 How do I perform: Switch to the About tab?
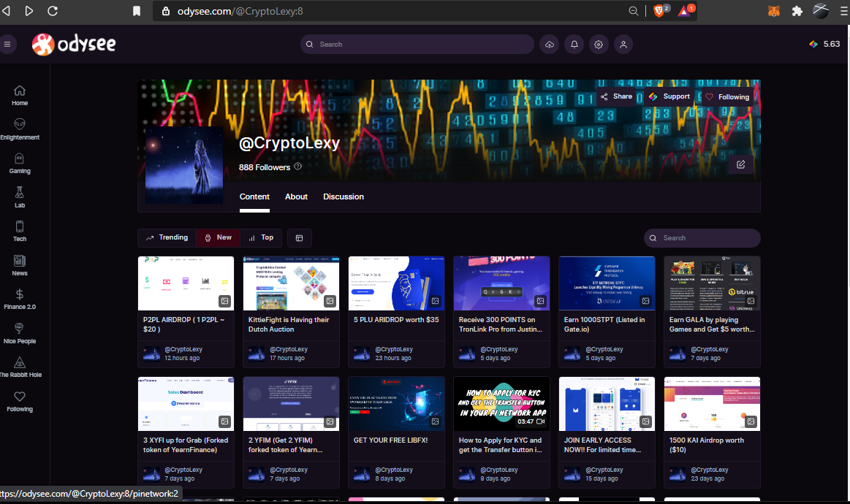296,196
